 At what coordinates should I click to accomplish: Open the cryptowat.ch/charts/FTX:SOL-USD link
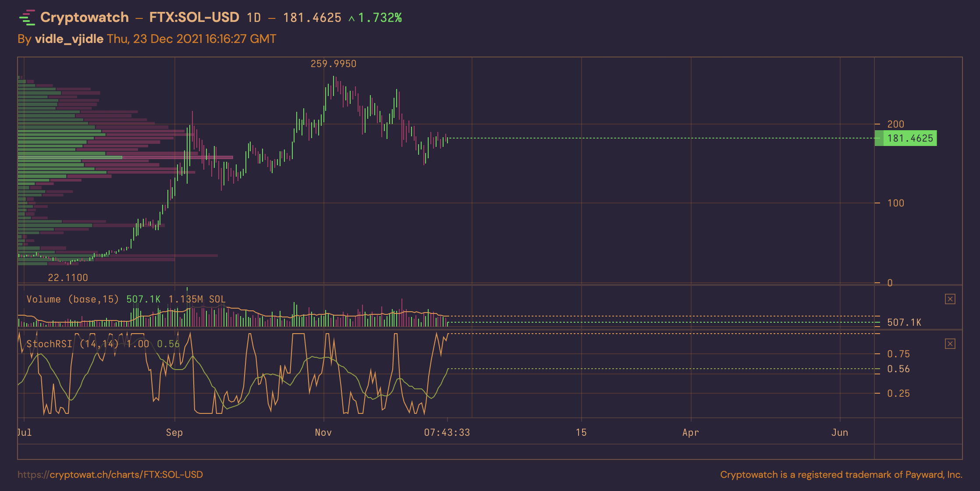pos(110,474)
